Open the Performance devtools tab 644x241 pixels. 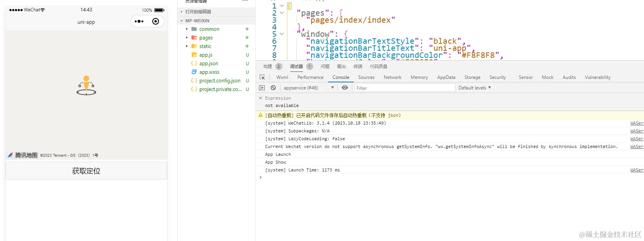(x=310, y=77)
